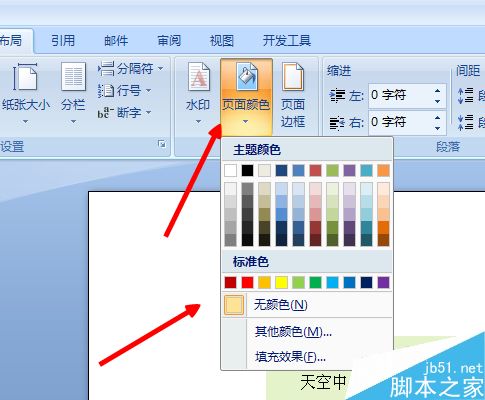Open 填充效果(F)... dialog
485x400 pixels.
click(x=307, y=357)
